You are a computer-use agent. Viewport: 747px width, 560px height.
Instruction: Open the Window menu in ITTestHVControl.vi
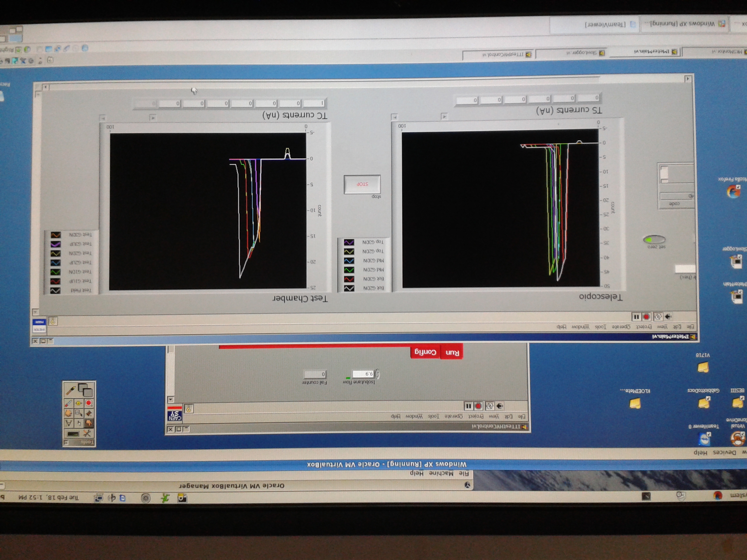point(414,416)
